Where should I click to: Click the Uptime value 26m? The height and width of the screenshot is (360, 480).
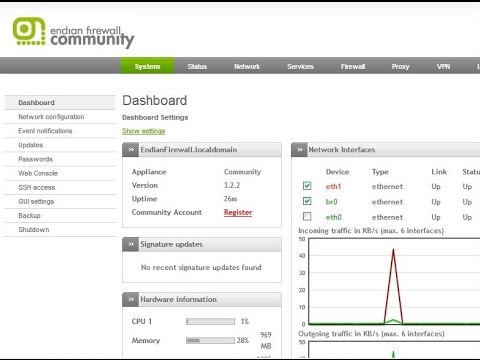230,199
